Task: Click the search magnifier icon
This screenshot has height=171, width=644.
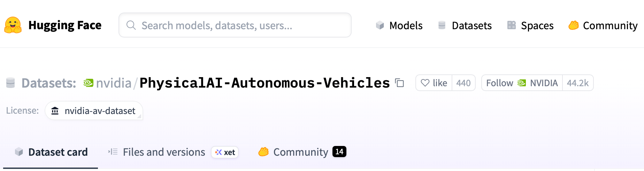Action: tap(131, 25)
